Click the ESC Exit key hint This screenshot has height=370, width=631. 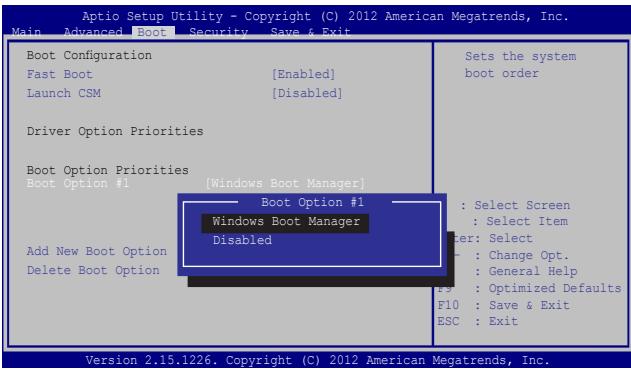[x=478, y=322]
